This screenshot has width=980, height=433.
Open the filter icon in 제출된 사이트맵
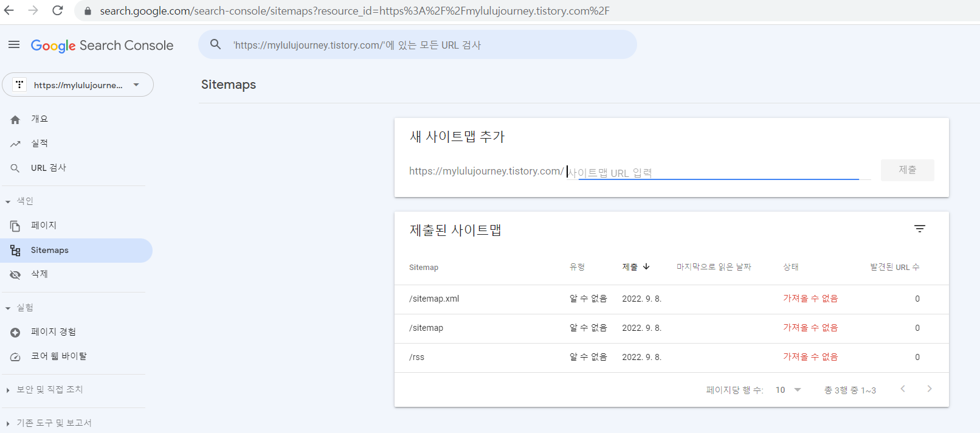[x=920, y=229]
